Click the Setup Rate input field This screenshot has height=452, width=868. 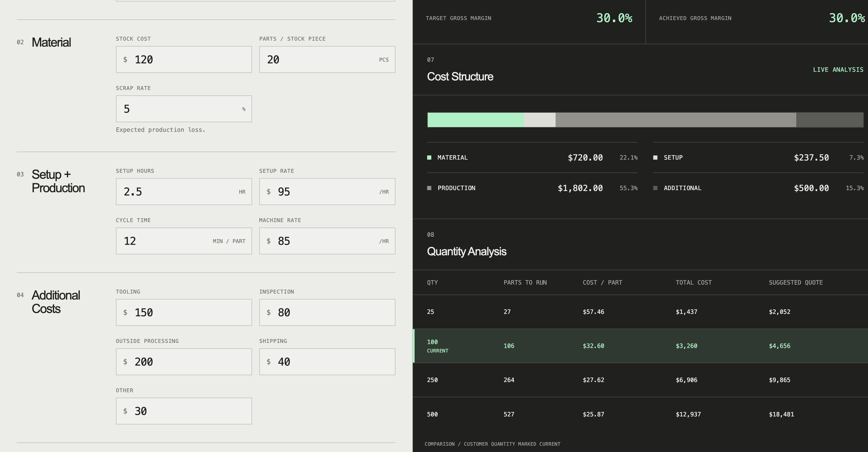coord(327,192)
